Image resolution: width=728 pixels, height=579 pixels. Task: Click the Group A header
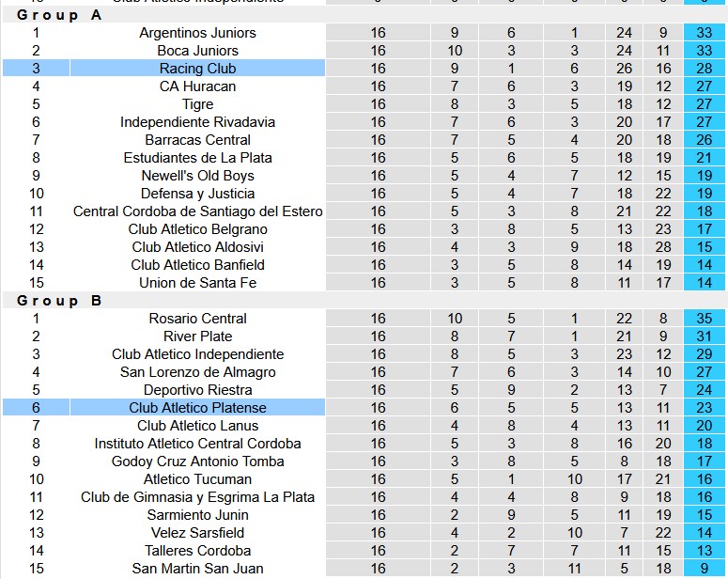click(59, 15)
